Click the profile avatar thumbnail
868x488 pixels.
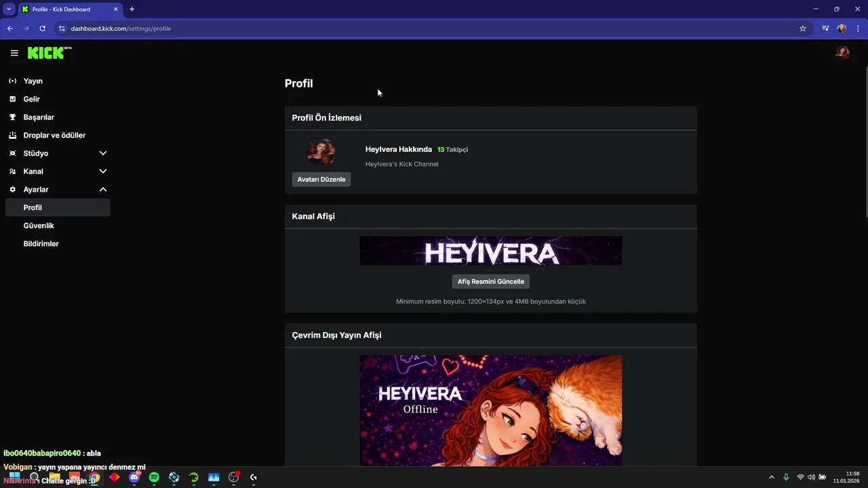click(321, 152)
